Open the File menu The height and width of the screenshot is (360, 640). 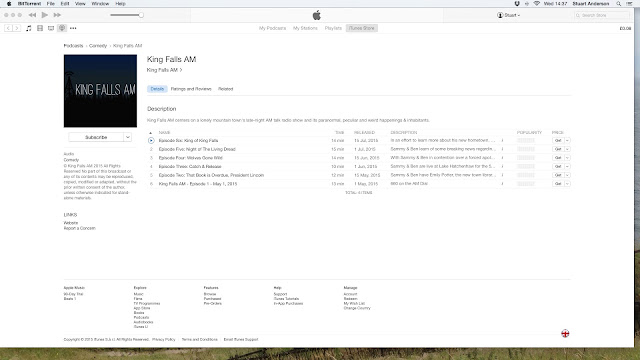pos(51,4)
